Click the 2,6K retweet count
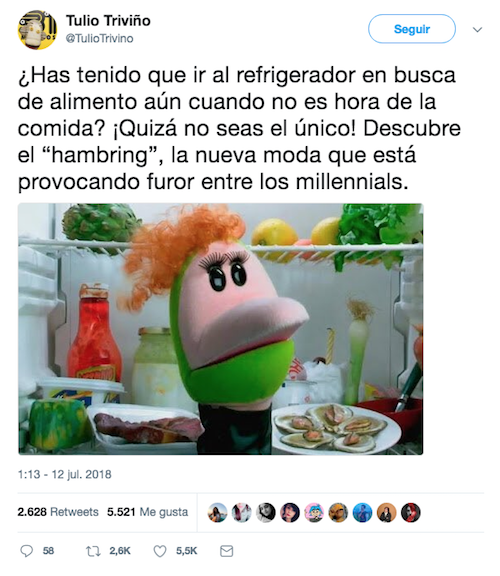Screen dimensions: 500x576 coord(120,551)
